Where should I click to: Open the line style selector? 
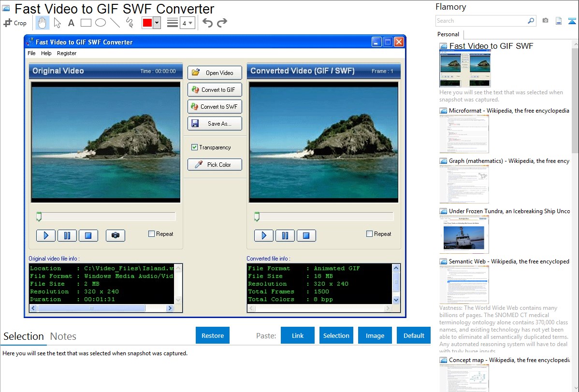pos(173,23)
